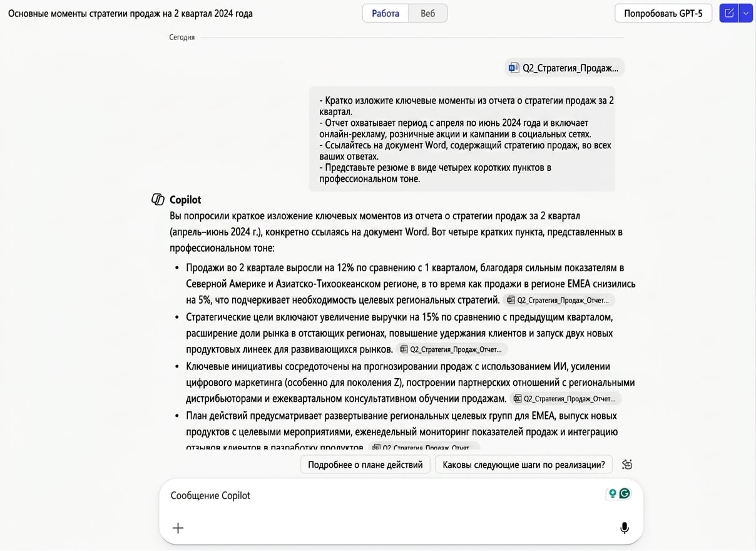Select suggestion Подробнее о плане действий

(x=365, y=465)
